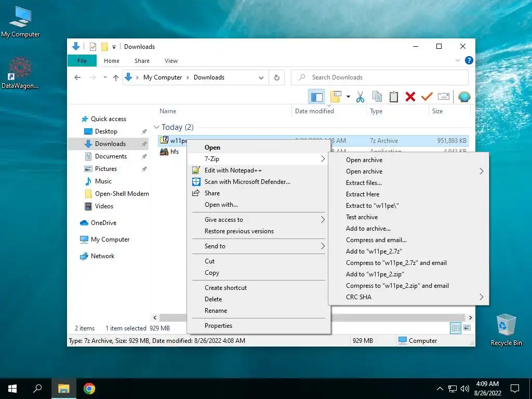532x399 pixels.
Task: Open Google Chrome from the taskbar
Action: [x=89, y=389]
